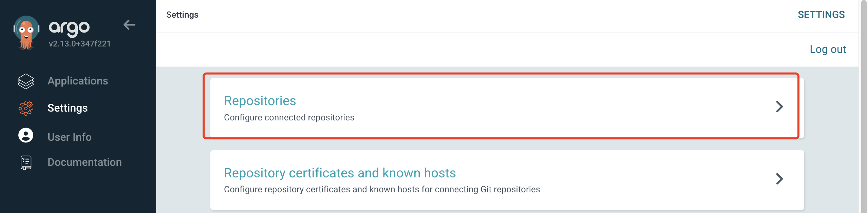Click the SETTINGS header label

tap(821, 15)
